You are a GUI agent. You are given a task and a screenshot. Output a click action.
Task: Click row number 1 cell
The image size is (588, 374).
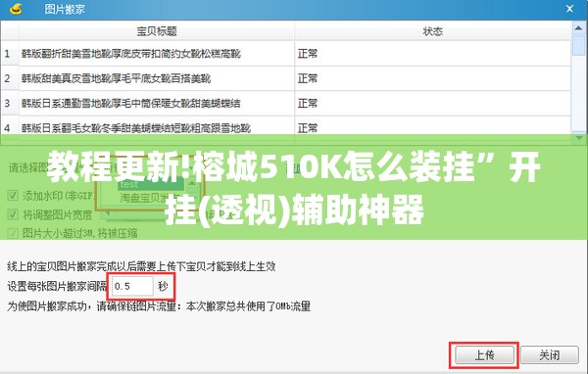(x=10, y=54)
